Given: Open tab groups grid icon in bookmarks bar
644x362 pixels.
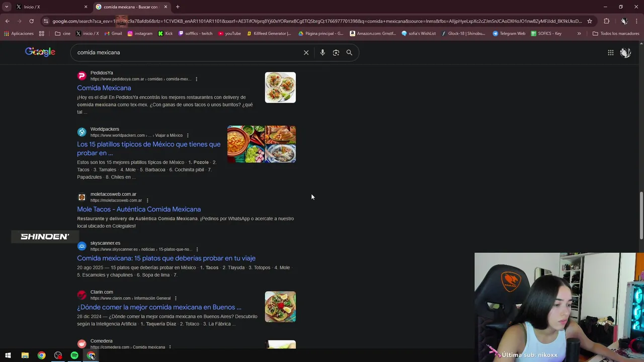Looking at the screenshot, I should click(42, 34).
